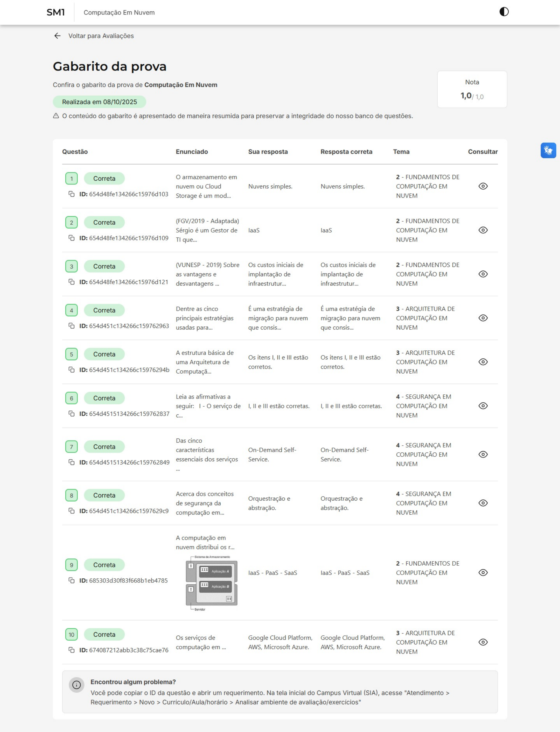View question 2 details via eye icon
Screen dimensions: 560x732
[x=483, y=230]
